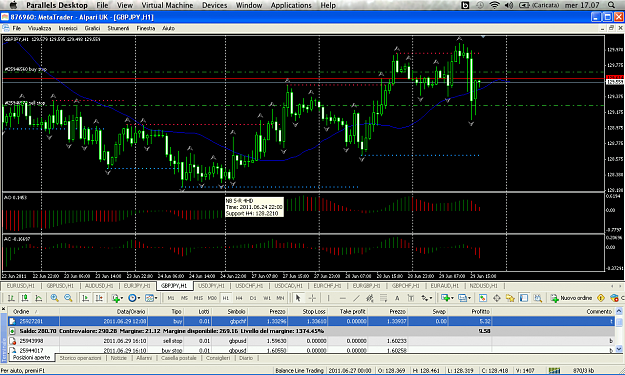
Task: Click the Wi-Fi menu bar icon
Action: 494,5
